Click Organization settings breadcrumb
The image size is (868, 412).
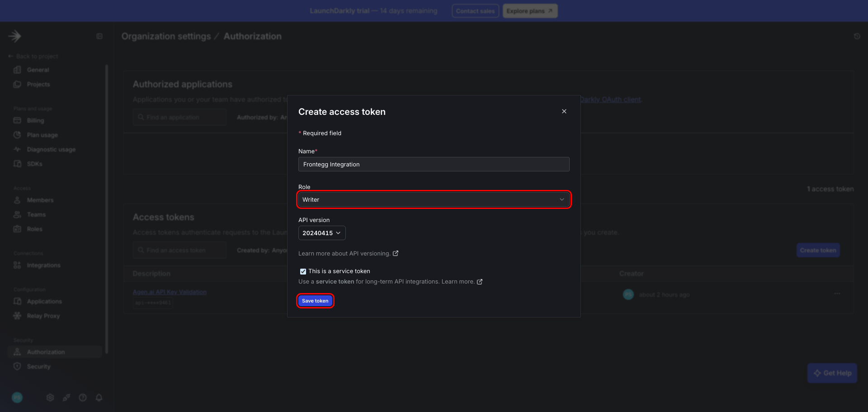166,36
